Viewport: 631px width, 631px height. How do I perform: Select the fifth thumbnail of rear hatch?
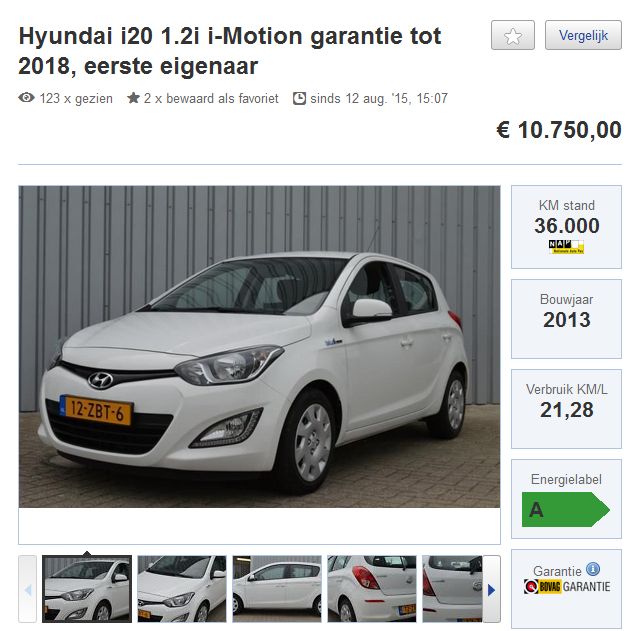452,589
